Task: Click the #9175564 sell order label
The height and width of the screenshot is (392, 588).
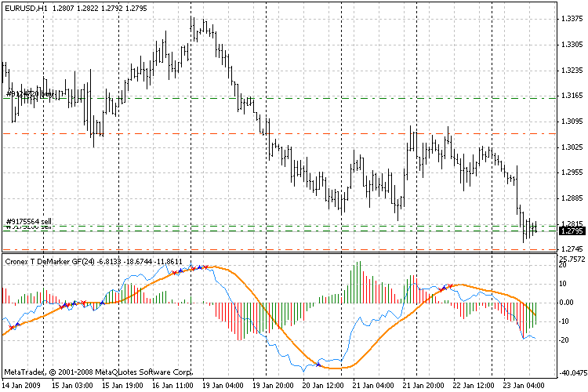Action: coord(28,222)
